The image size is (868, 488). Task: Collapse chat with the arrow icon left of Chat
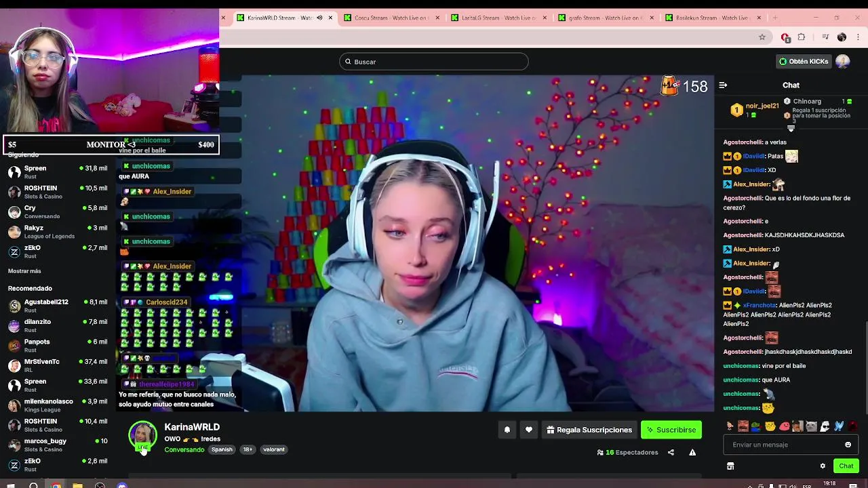(723, 85)
